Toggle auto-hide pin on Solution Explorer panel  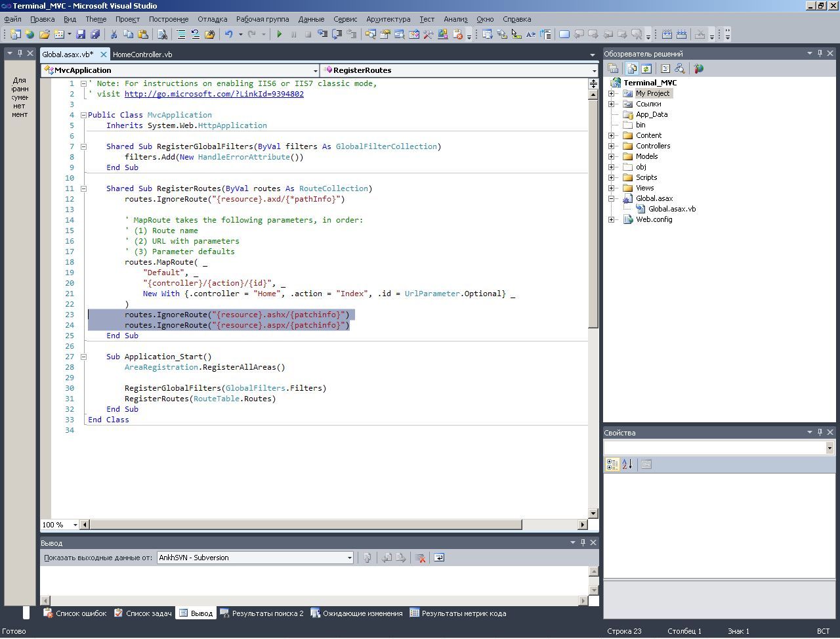click(820, 54)
